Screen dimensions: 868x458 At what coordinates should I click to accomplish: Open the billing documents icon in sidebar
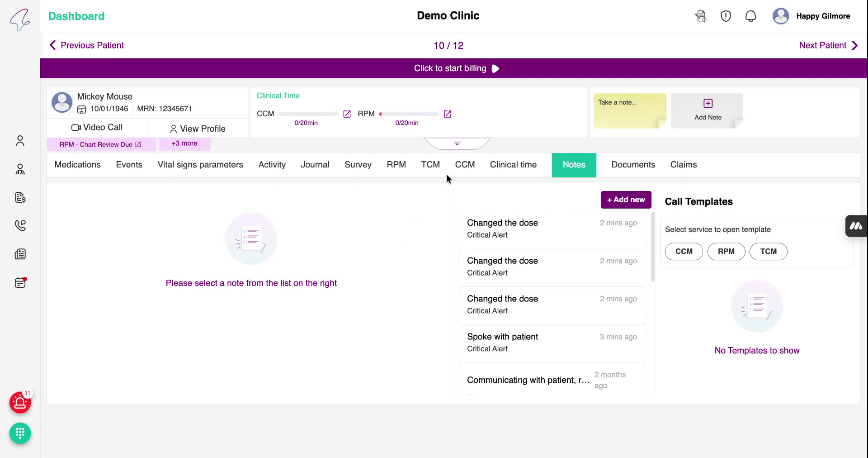(20, 197)
